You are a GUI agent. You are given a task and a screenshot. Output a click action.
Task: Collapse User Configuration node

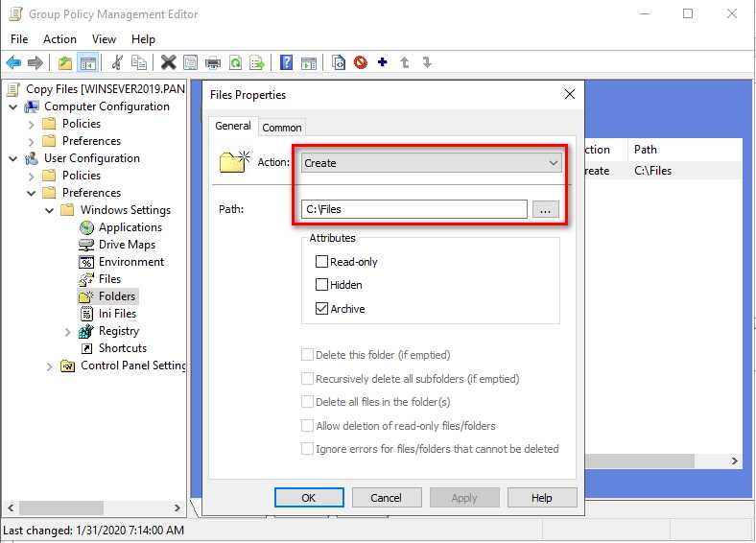click(x=13, y=158)
